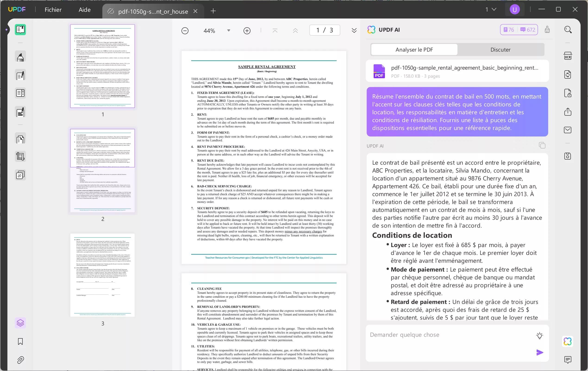Select page 2 thumbnail
Image resolution: width=588 pixels, height=371 pixels.
(103, 170)
